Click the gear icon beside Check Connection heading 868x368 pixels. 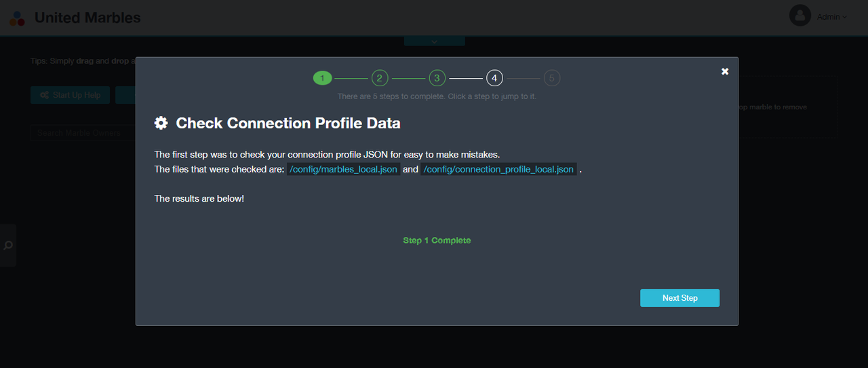coord(161,123)
